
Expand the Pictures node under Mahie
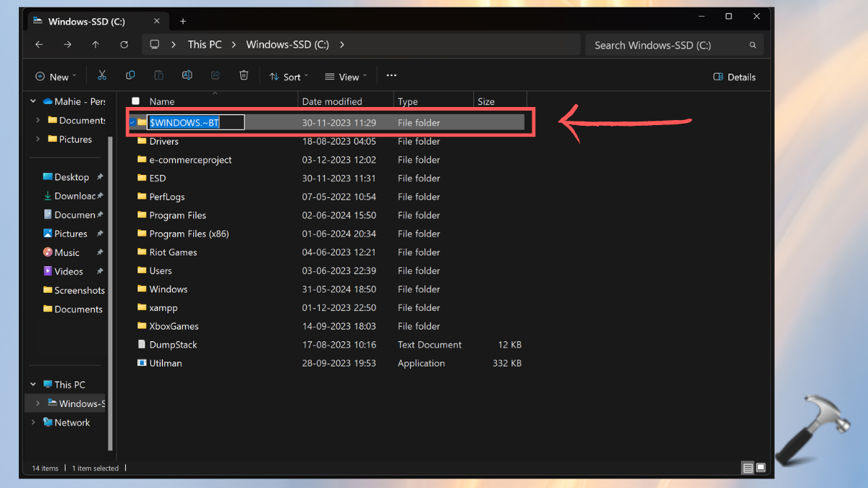(38, 139)
